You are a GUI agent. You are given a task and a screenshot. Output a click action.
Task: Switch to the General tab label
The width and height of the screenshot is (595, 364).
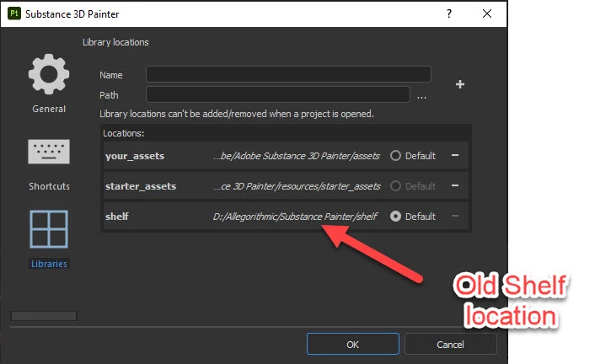point(49,109)
